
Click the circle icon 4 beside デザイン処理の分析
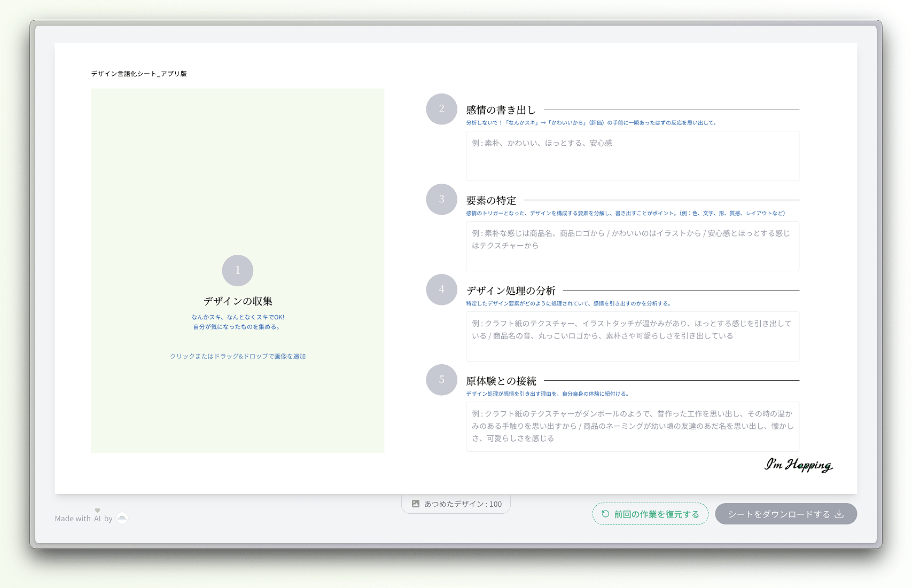click(x=441, y=289)
